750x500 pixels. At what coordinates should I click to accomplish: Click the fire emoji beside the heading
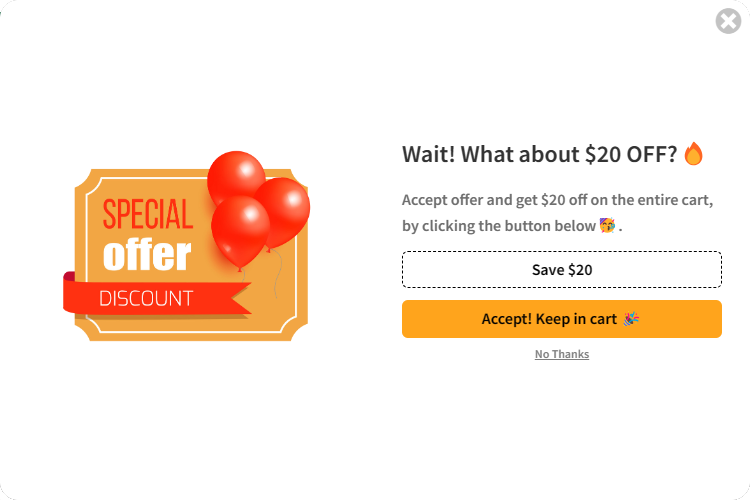(x=694, y=154)
